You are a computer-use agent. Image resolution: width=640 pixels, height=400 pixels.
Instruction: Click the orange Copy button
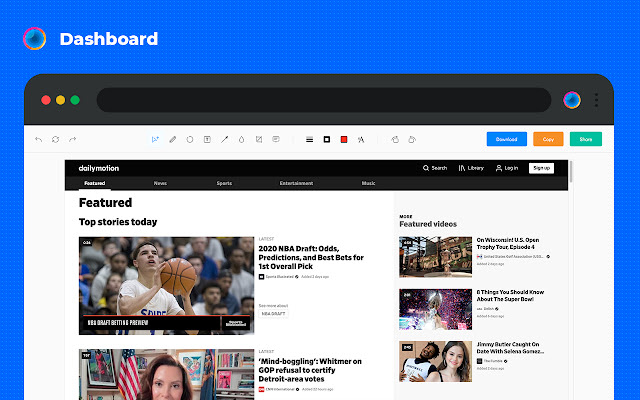coord(548,139)
